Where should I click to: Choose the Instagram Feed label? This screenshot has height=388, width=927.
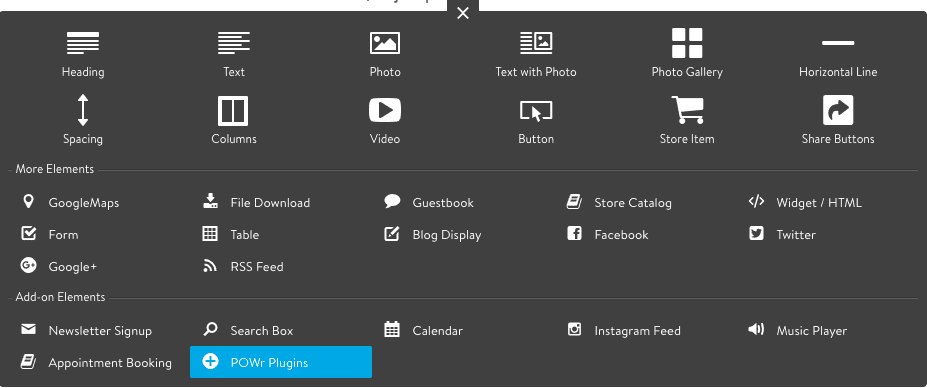click(x=638, y=331)
